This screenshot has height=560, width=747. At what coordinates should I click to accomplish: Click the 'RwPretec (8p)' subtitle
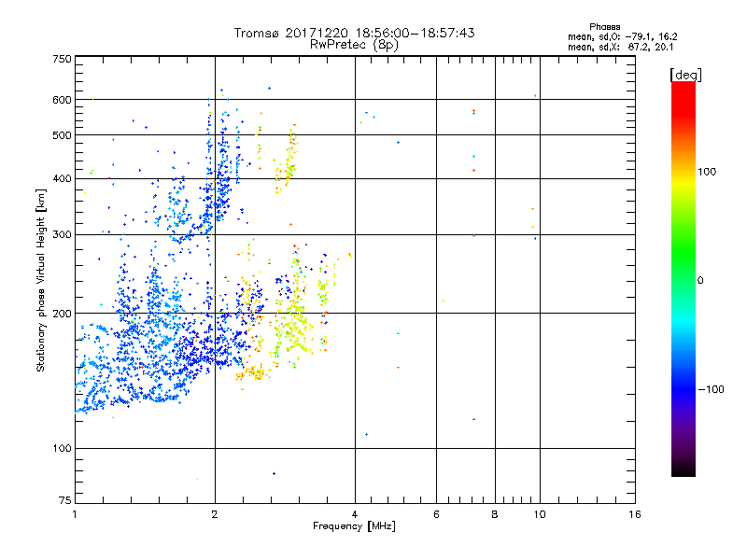(354, 45)
